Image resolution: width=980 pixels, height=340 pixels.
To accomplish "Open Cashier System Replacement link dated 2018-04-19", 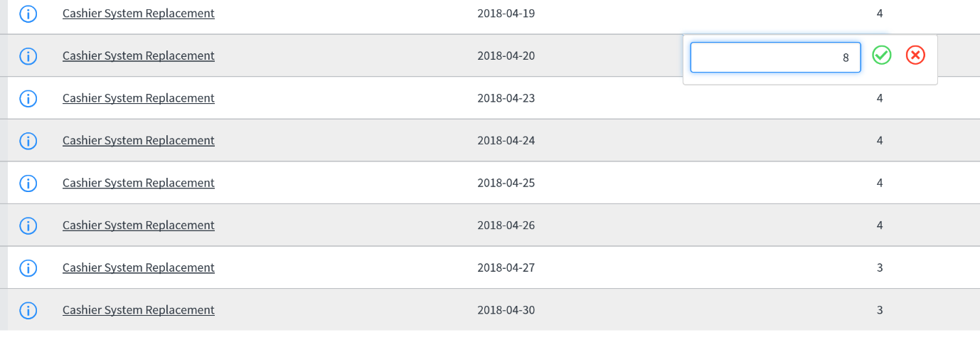I will click(139, 13).
